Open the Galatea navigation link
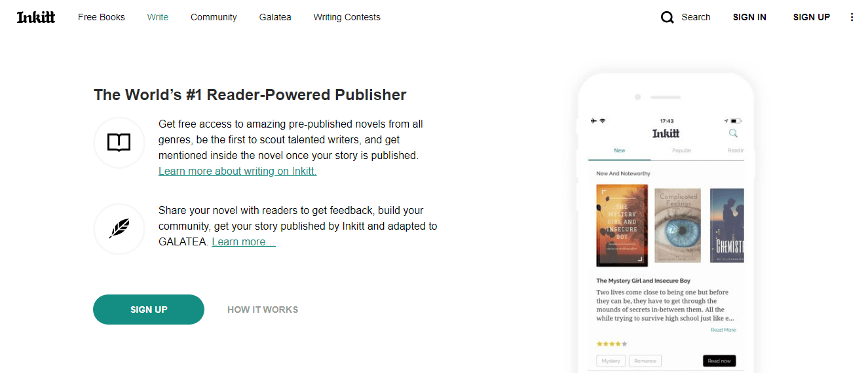 pos(275,18)
